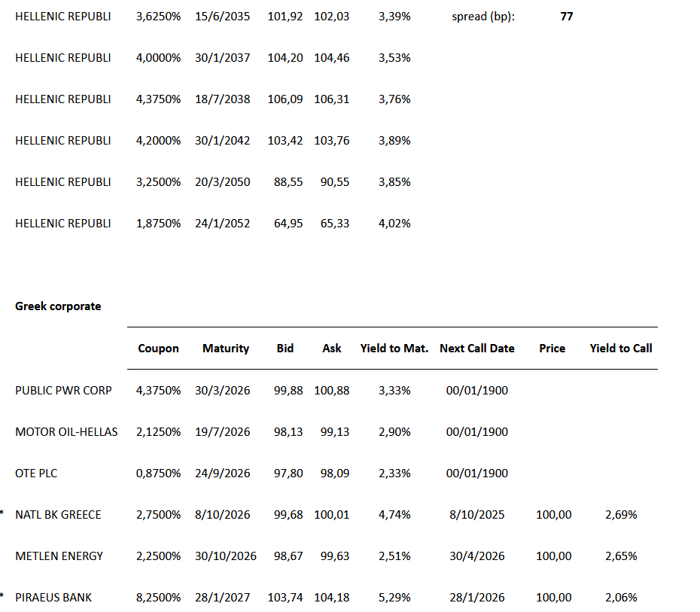700x612 pixels.
Task: Select the spread (bp) label
Action: 483,17
